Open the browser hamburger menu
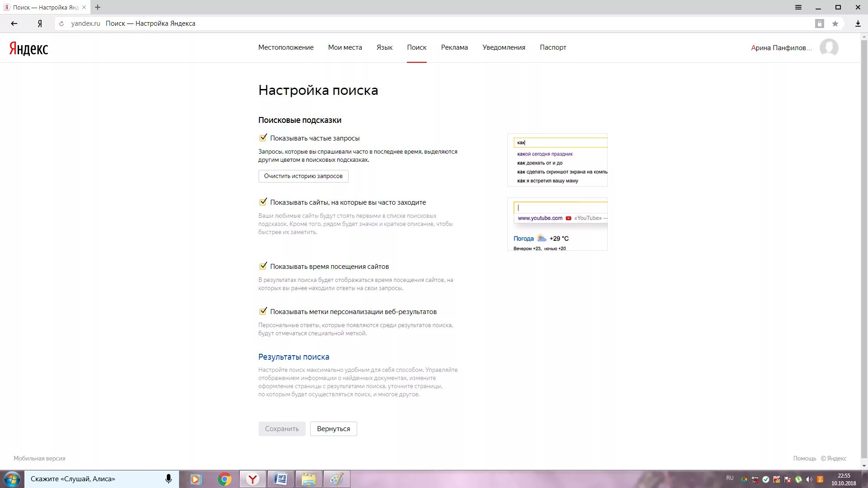 (x=798, y=7)
